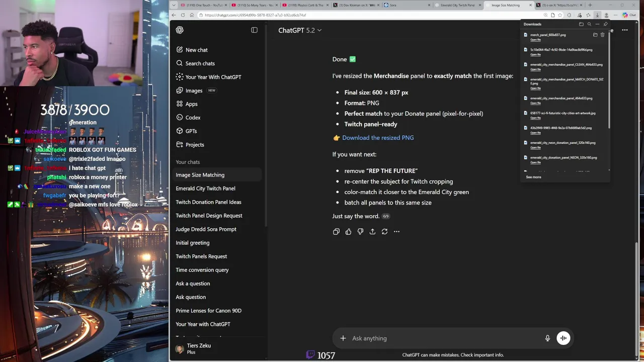
Task: Click the New chat pencil icon
Action: 180,50
